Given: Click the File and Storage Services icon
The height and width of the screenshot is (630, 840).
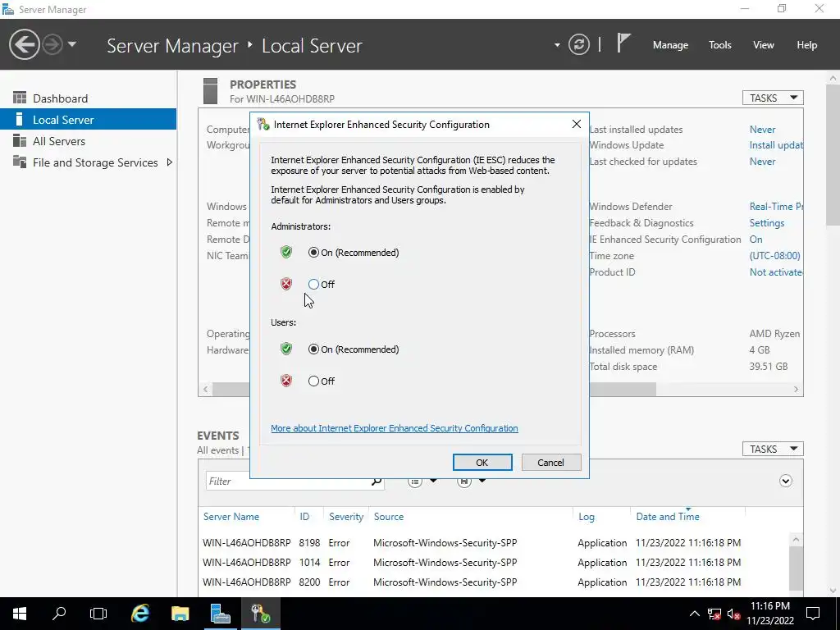Looking at the screenshot, I should [x=20, y=162].
